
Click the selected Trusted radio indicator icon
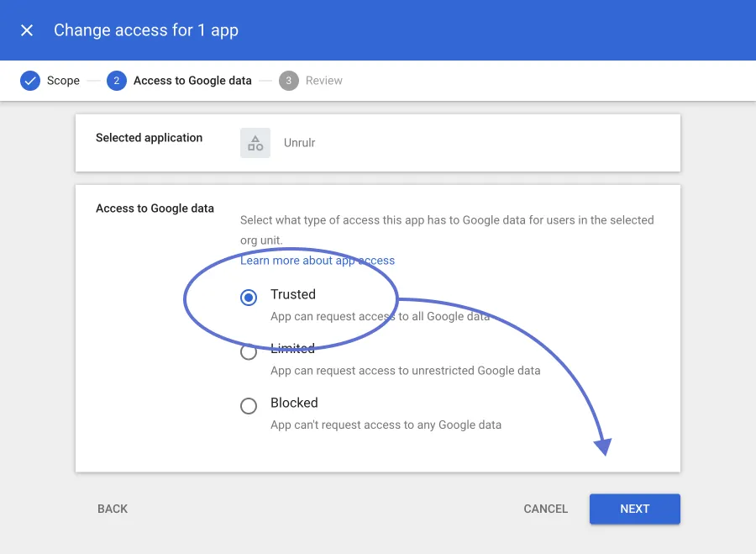[249, 297]
